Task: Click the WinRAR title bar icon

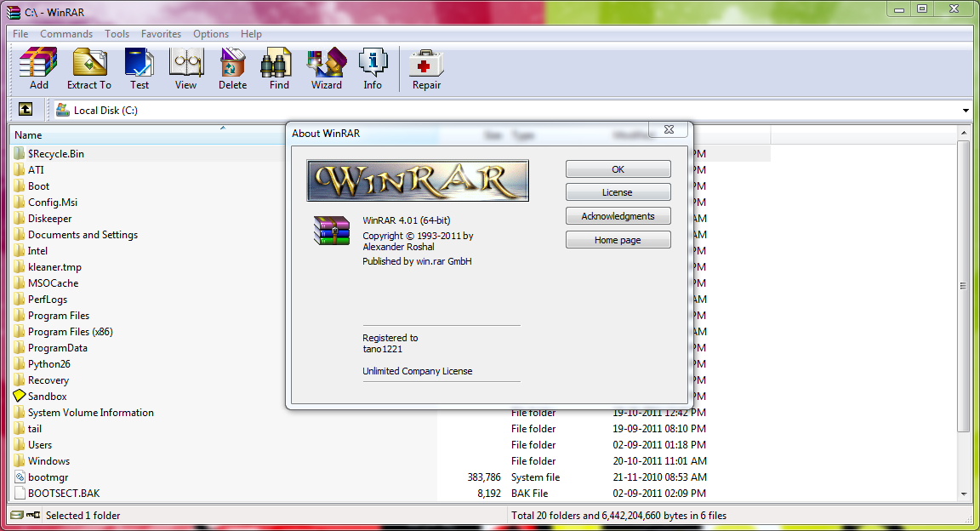Action: pyautogui.click(x=13, y=12)
